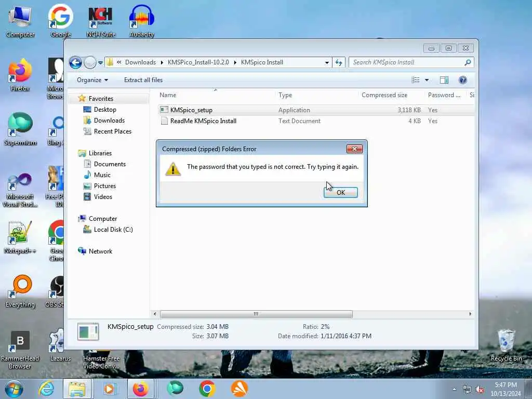Expand the address bar history dropdown
Image resolution: width=532 pixels, height=399 pixels.
(327, 62)
